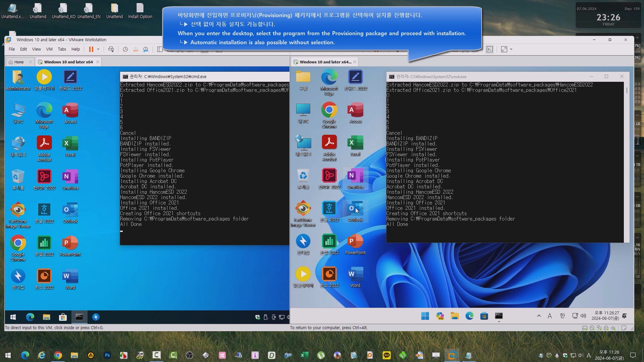Image resolution: width=644 pixels, height=362 pixels.
Task: Open the VMware Edit menu
Action: (x=23, y=49)
